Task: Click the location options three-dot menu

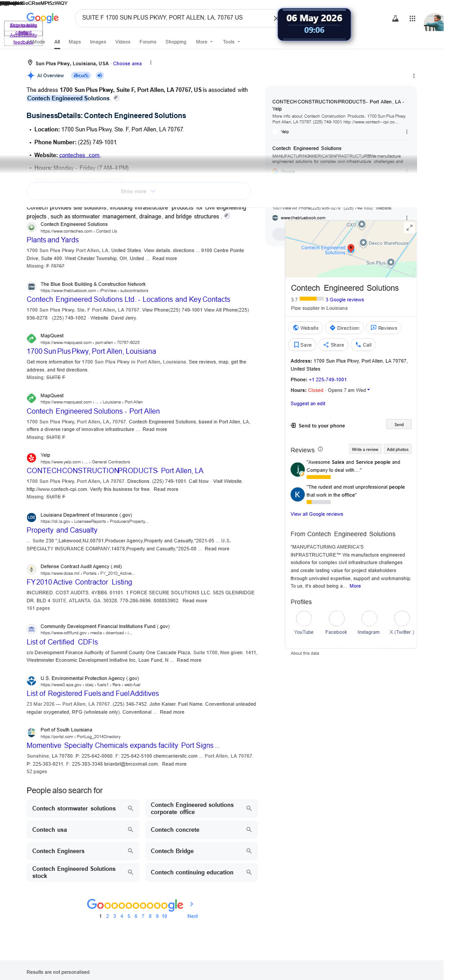Action: pos(151,63)
